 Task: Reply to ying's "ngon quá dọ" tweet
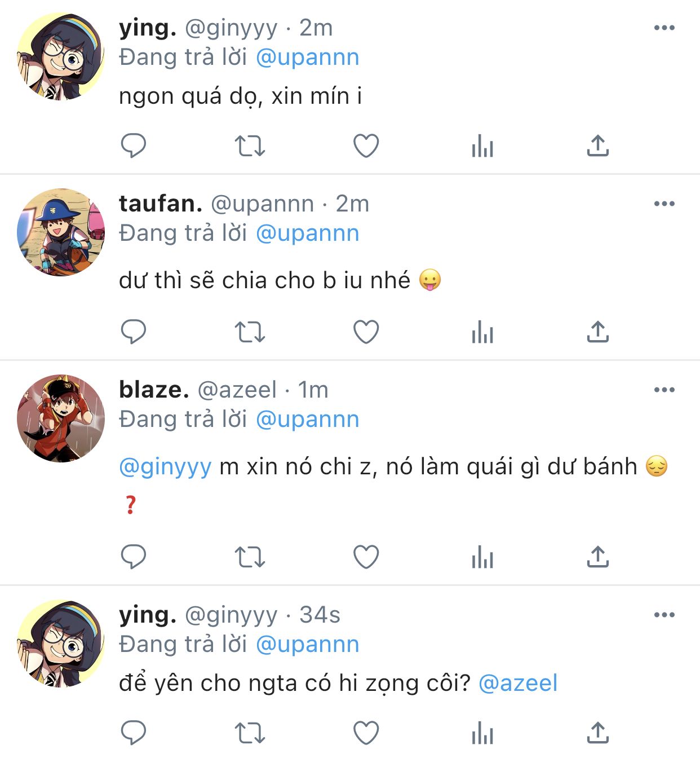coord(134,146)
